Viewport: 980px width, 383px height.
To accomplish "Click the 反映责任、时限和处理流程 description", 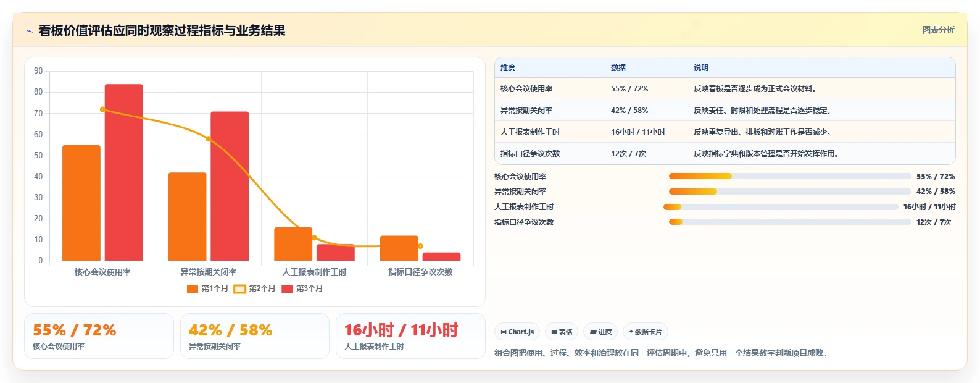I will [x=764, y=111].
